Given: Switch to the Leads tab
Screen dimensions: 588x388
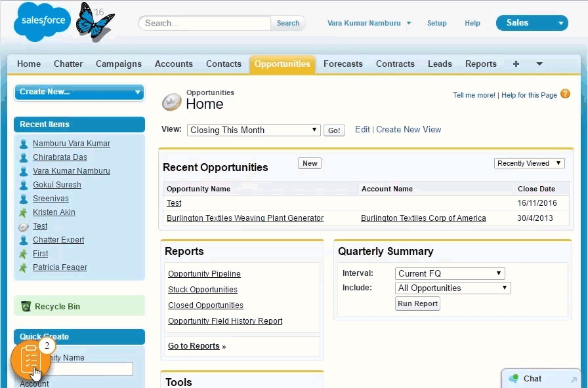Looking at the screenshot, I should click(x=440, y=64).
